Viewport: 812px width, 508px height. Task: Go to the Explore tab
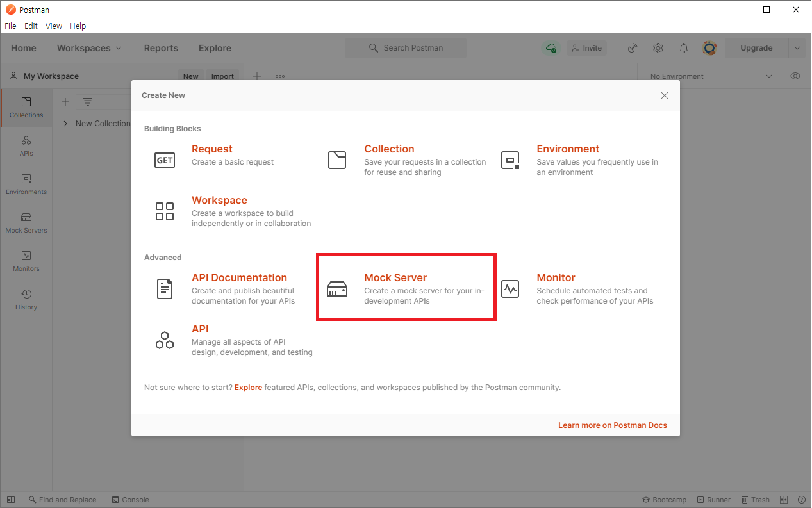[x=215, y=48]
